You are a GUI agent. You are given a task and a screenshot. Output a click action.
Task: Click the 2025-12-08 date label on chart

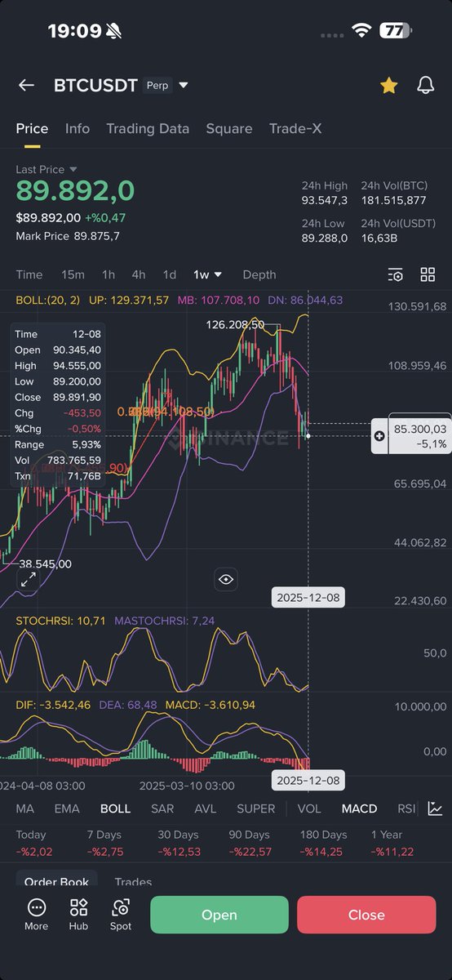pyautogui.click(x=309, y=598)
